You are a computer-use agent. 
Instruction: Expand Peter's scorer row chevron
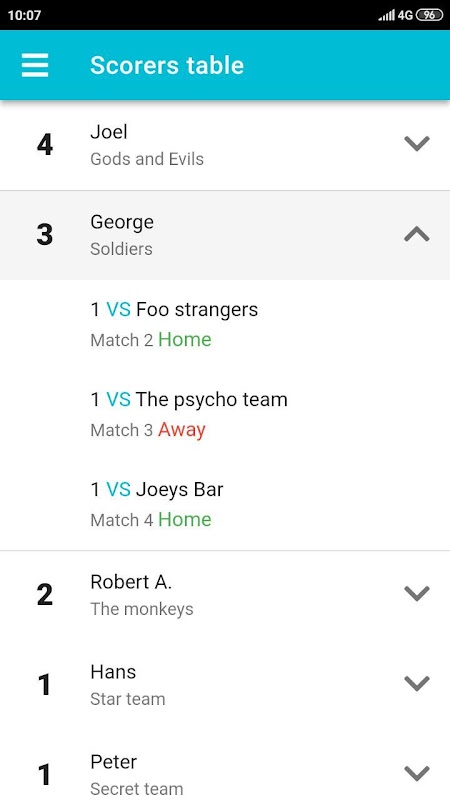click(x=417, y=773)
